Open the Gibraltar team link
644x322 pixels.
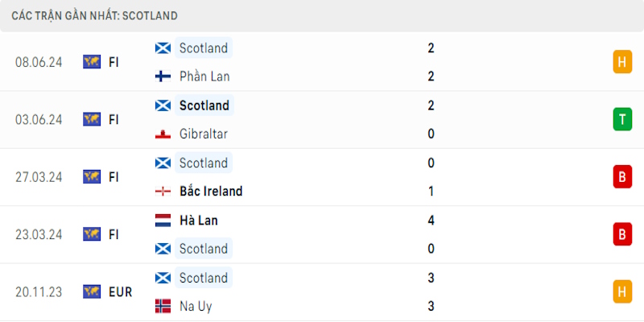[x=205, y=134]
